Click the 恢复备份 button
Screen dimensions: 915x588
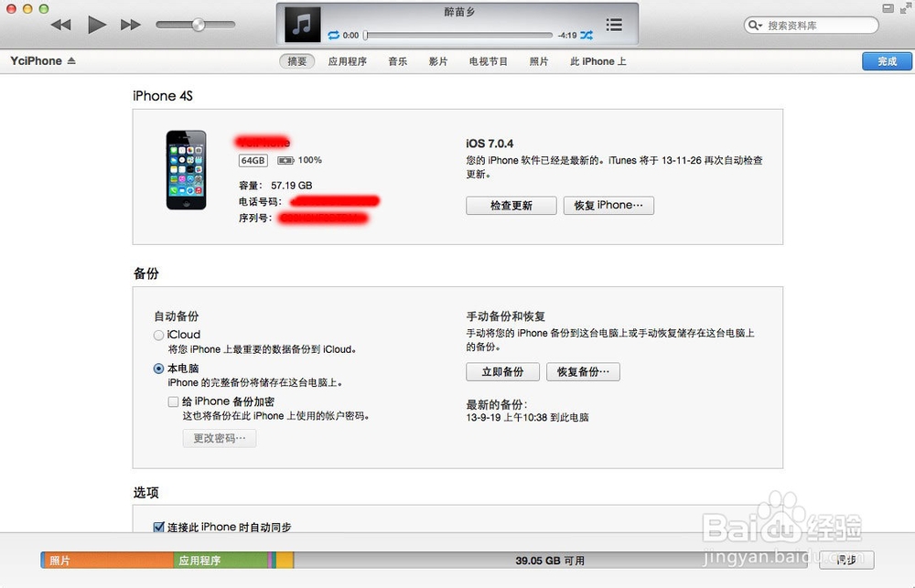click(x=583, y=371)
